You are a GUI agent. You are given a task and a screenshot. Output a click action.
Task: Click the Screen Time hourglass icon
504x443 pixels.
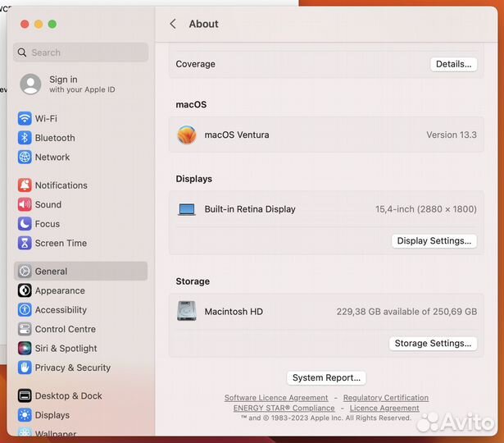coord(25,243)
